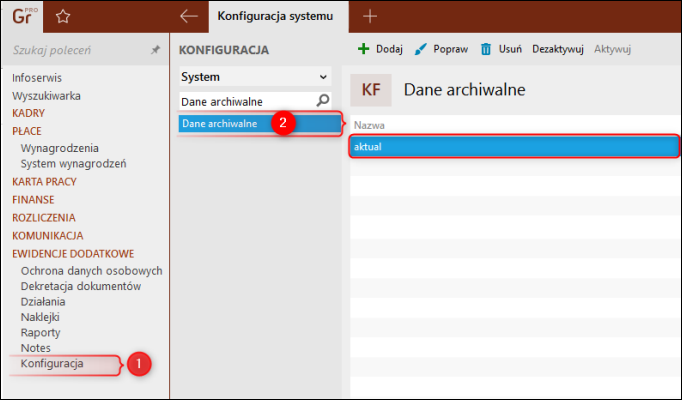Click the KF tile icon
The image size is (682, 400).
(x=371, y=90)
